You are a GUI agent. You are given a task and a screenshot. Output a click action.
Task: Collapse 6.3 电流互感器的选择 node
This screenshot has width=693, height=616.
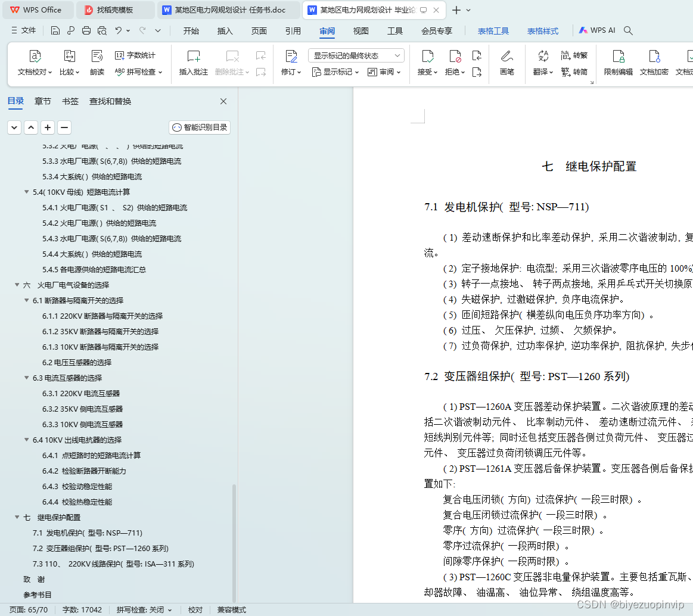click(27, 377)
